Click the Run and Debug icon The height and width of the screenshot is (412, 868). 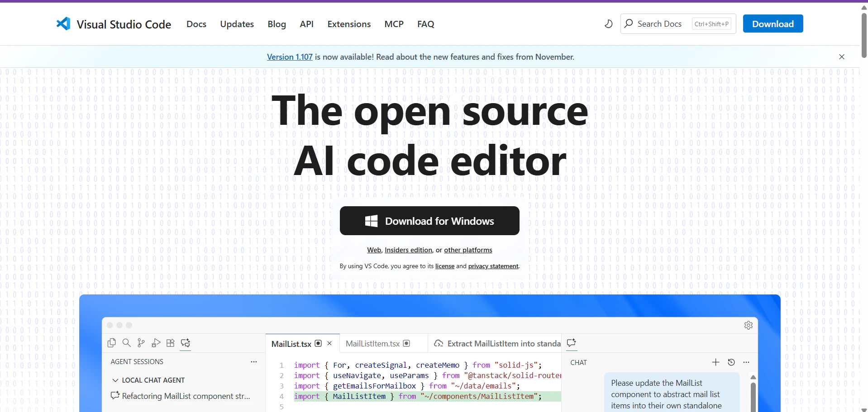(156, 343)
